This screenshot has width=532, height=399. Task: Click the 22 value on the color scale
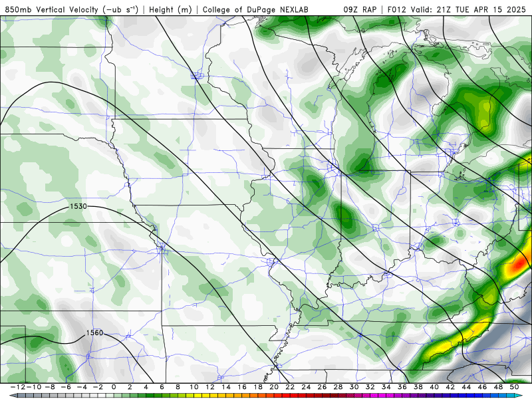(x=290, y=387)
